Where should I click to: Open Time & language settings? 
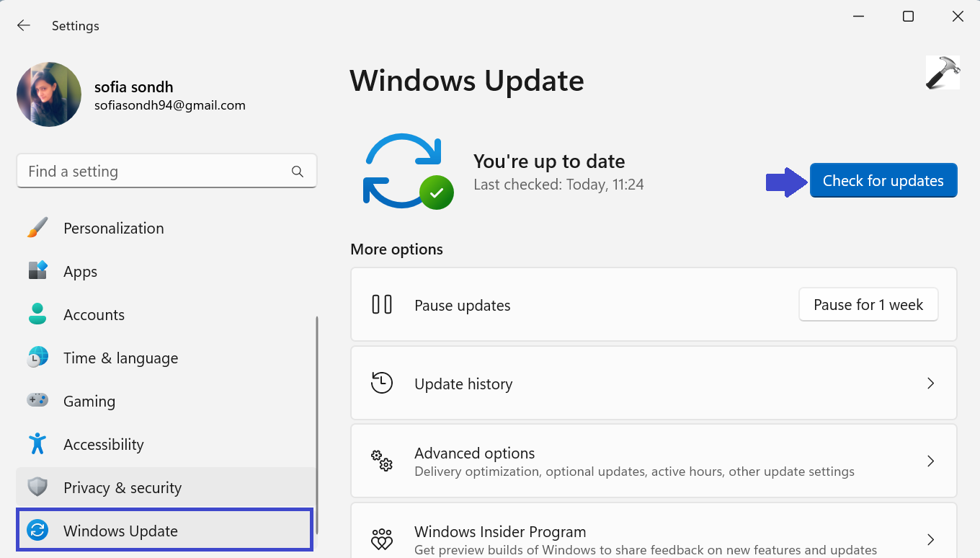pyautogui.click(x=120, y=358)
